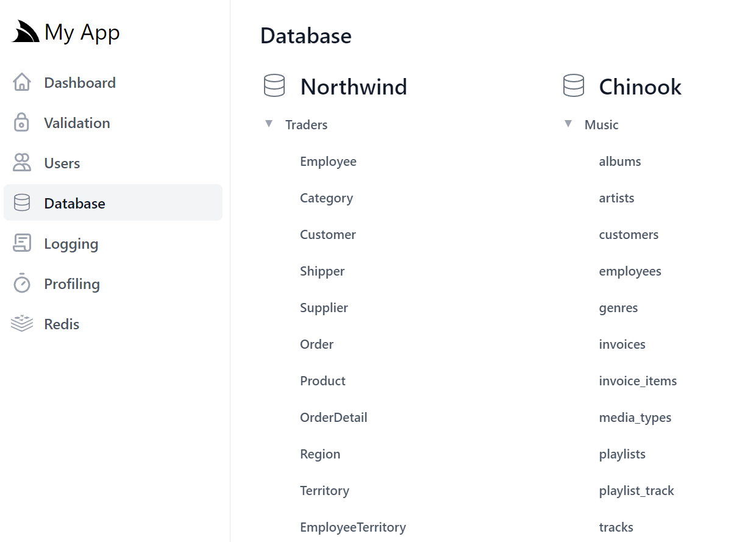Viewport: 756px width, 542px height.
Task: Click the Logging scroll icon
Action: [22, 243]
